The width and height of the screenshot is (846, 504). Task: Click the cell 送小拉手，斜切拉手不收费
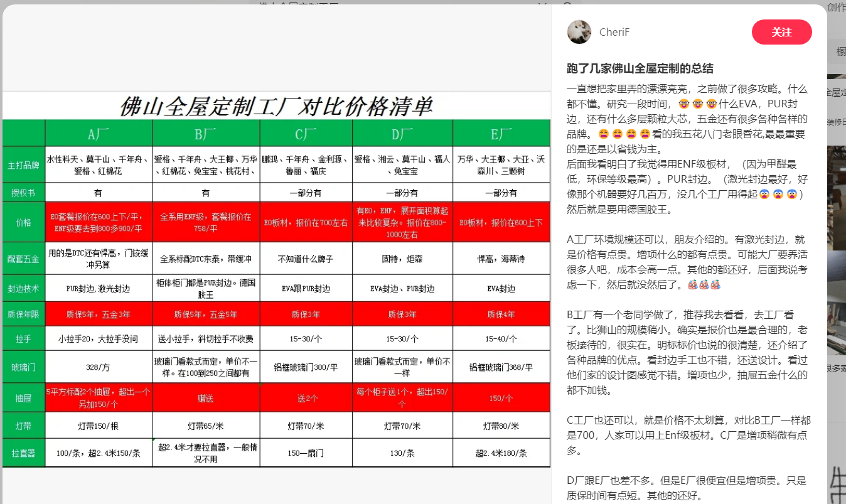tap(206, 339)
